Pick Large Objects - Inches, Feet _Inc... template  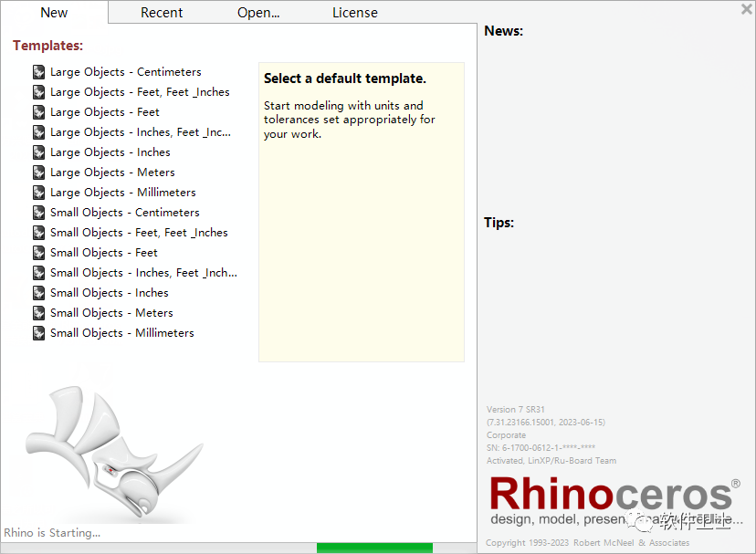141,132
